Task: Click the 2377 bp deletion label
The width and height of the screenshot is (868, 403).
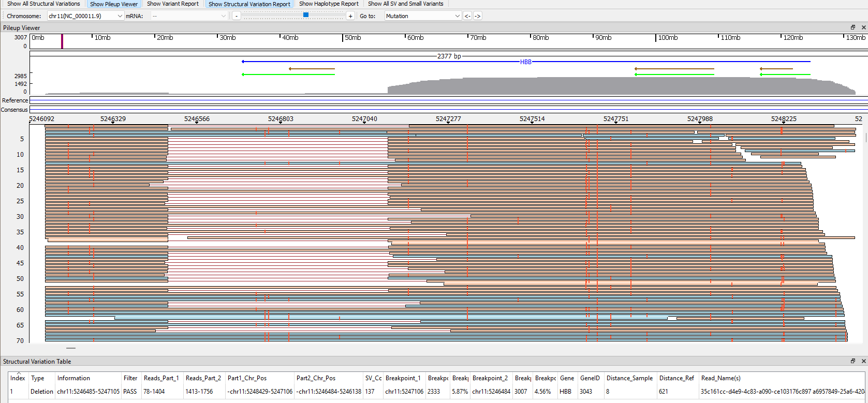Action: coord(449,56)
